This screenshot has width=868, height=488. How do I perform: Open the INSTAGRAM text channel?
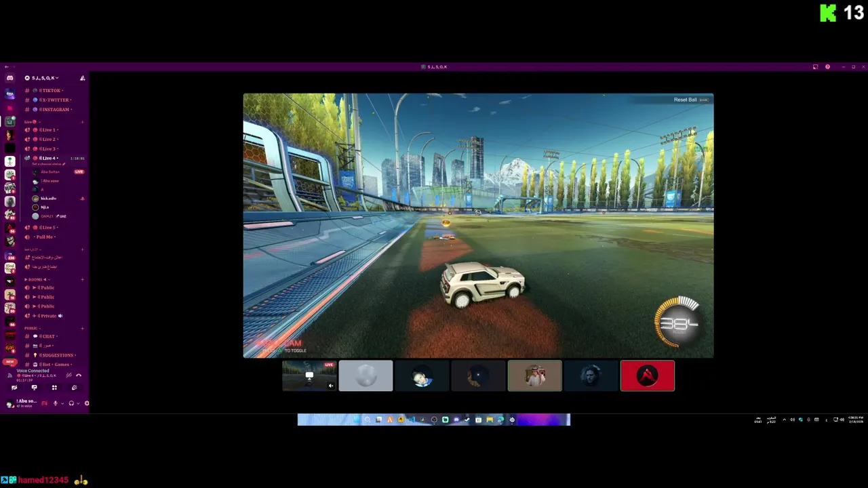pyautogui.click(x=54, y=109)
